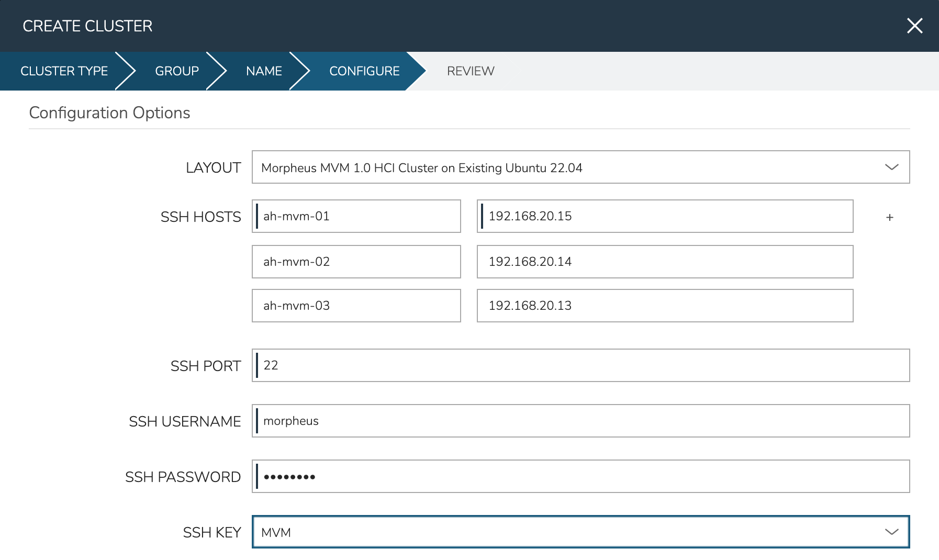Viewport: 939px width, 560px height.
Task: Focus the SSH Port field
Action: pos(580,365)
